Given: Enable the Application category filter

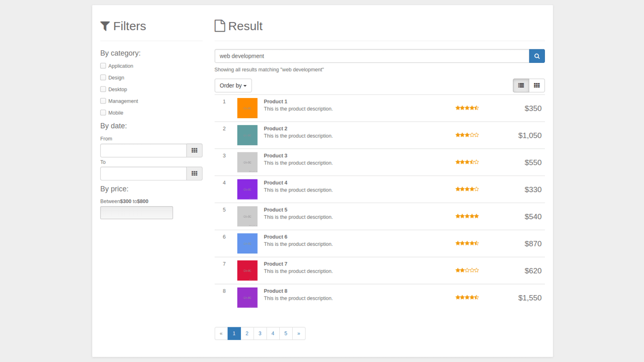Looking at the screenshot, I should (103, 65).
